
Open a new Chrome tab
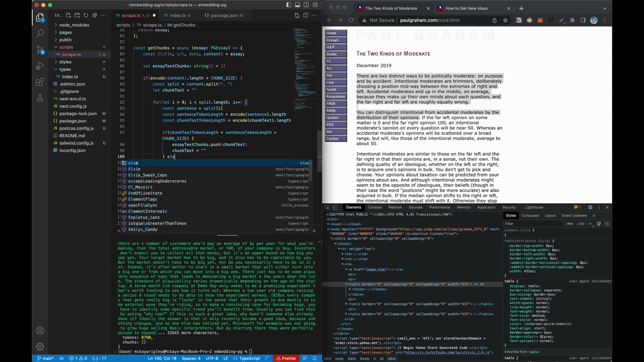point(521,8)
